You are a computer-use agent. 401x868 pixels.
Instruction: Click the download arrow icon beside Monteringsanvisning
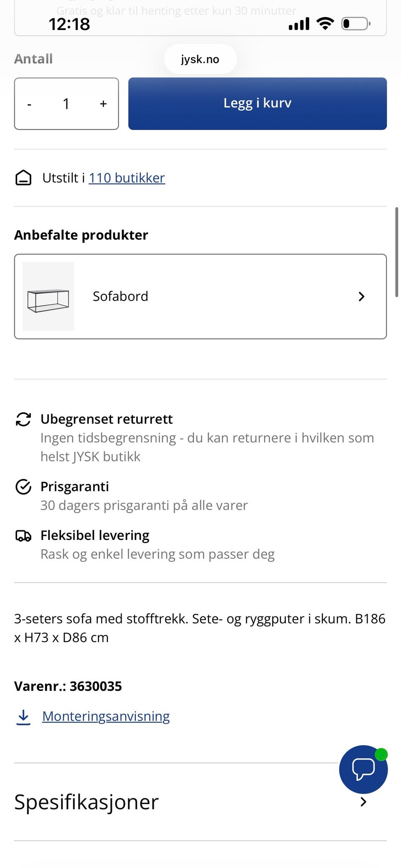click(x=23, y=717)
